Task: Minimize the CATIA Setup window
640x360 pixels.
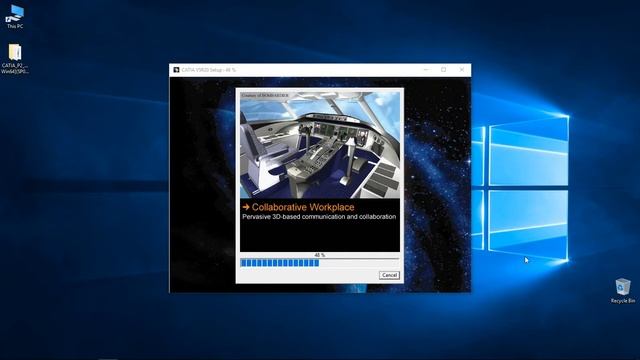Action: [x=426, y=70]
